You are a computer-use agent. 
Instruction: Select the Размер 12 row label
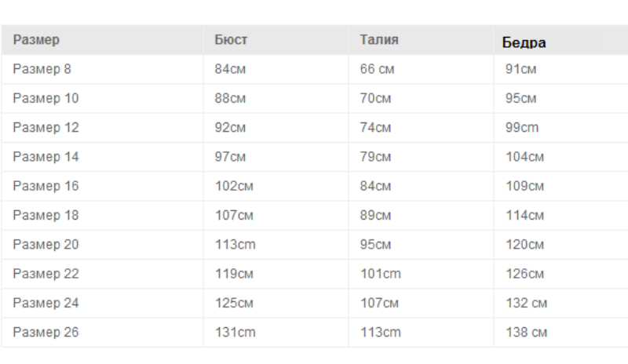tap(46, 127)
